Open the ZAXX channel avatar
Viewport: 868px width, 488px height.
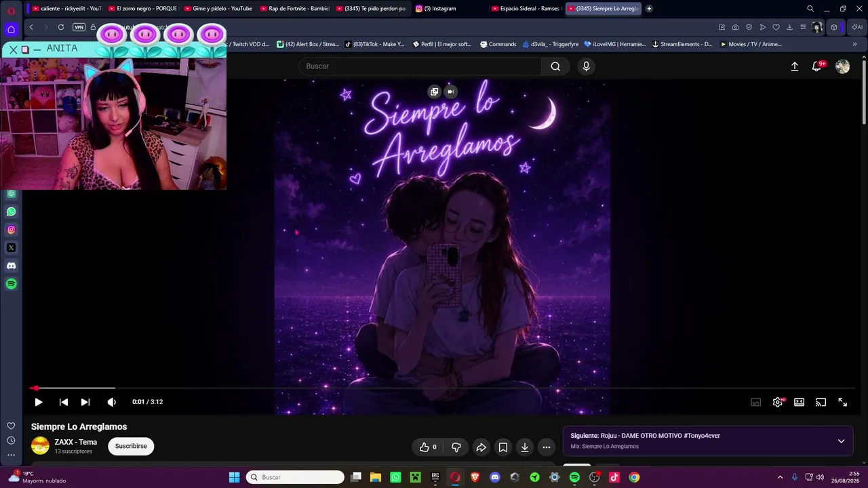pyautogui.click(x=40, y=446)
